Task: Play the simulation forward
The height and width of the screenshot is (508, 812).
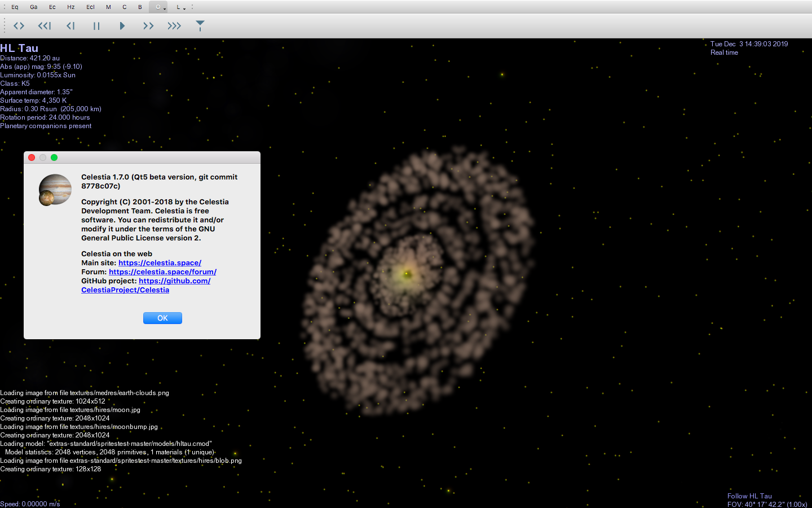Action: 122,25
